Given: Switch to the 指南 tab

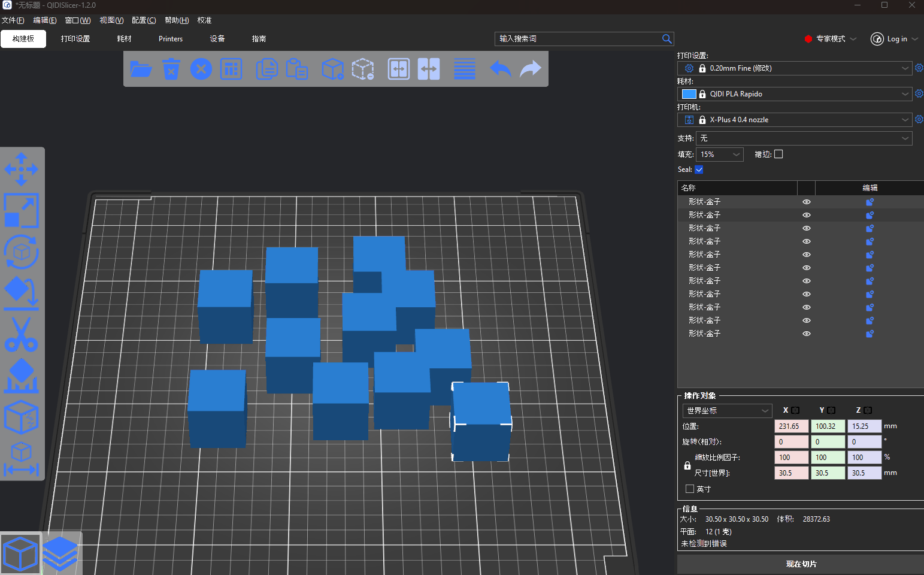Looking at the screenshot, I should click(x=259, y=39).
